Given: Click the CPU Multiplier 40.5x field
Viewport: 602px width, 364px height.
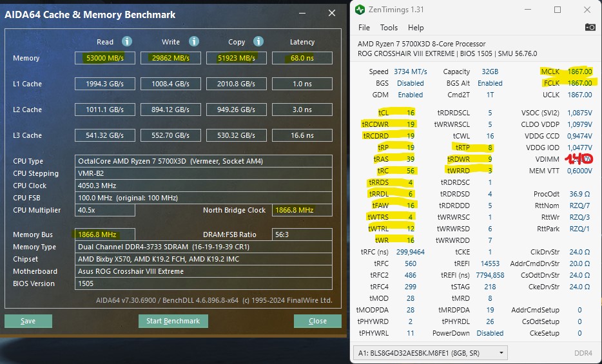Looking at the screenshot, I should click(x=105, y=210).
